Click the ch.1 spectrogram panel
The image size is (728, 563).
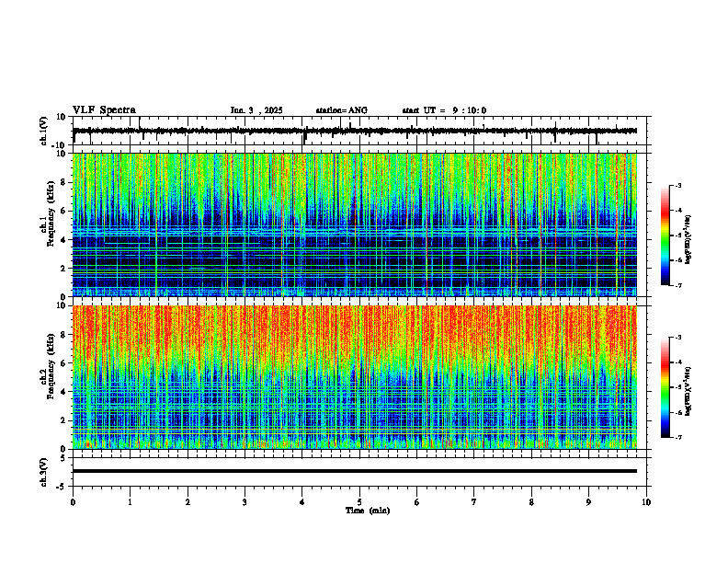355,224
